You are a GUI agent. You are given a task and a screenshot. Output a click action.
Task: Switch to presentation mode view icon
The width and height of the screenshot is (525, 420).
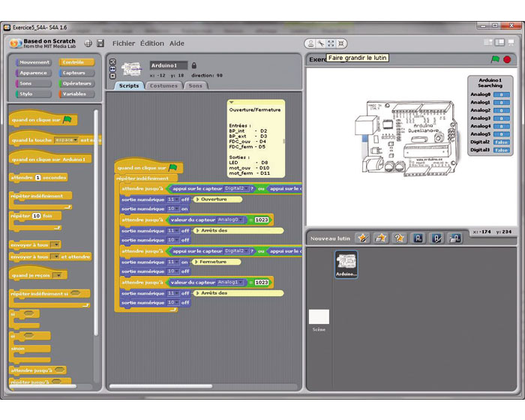tap(511, 43)
